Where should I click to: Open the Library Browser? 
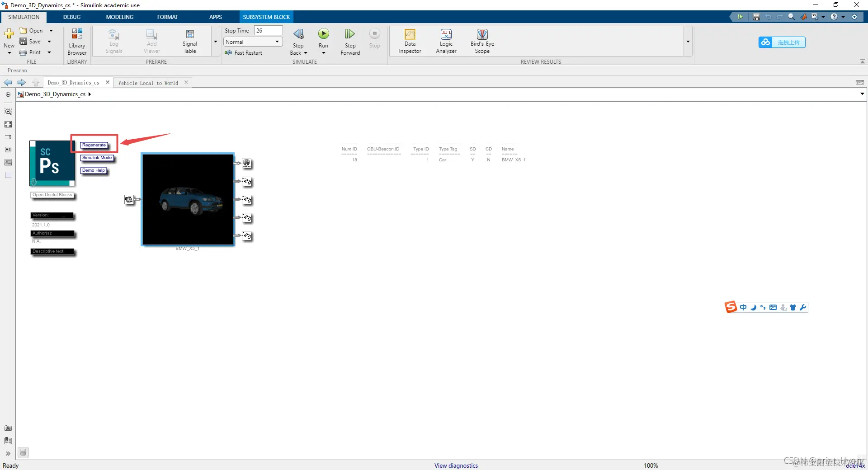[x=77, y=42]
